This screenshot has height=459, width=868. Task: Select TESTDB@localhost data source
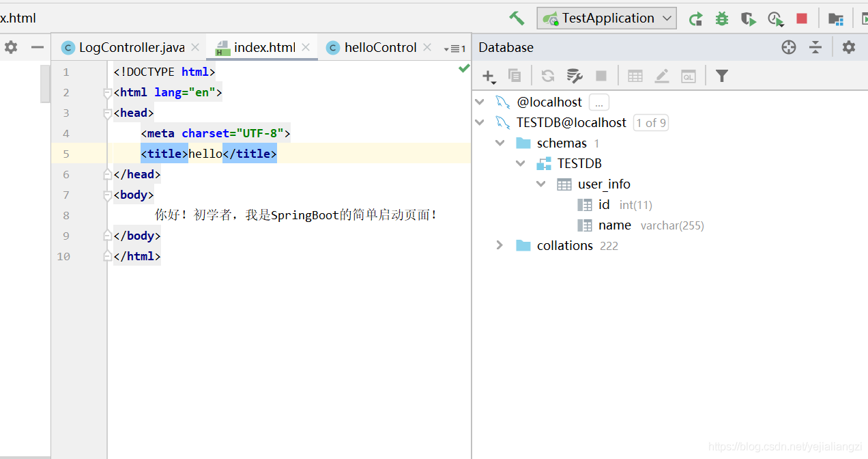[x=571, y=123]
